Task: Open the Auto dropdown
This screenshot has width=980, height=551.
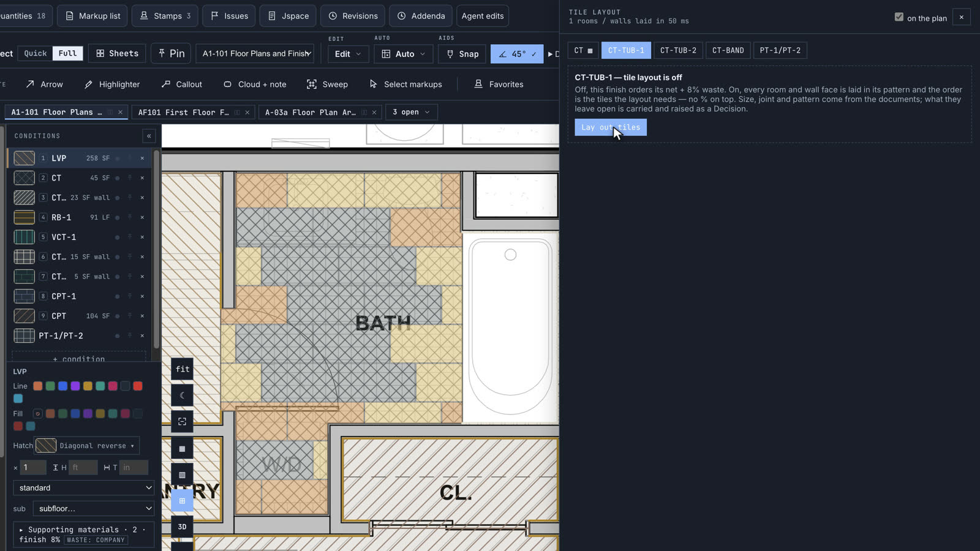Action: pos(404,54)
